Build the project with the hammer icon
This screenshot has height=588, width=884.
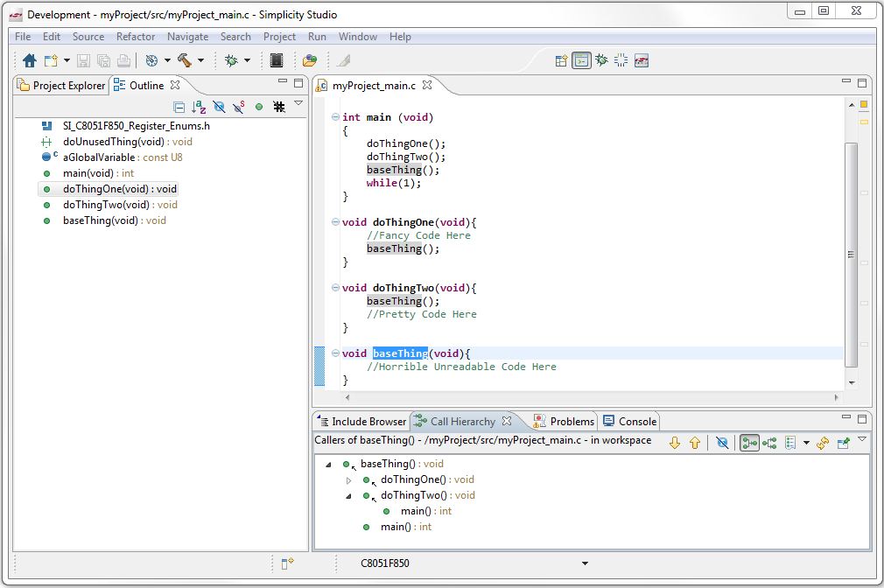(x=185, y=60)
